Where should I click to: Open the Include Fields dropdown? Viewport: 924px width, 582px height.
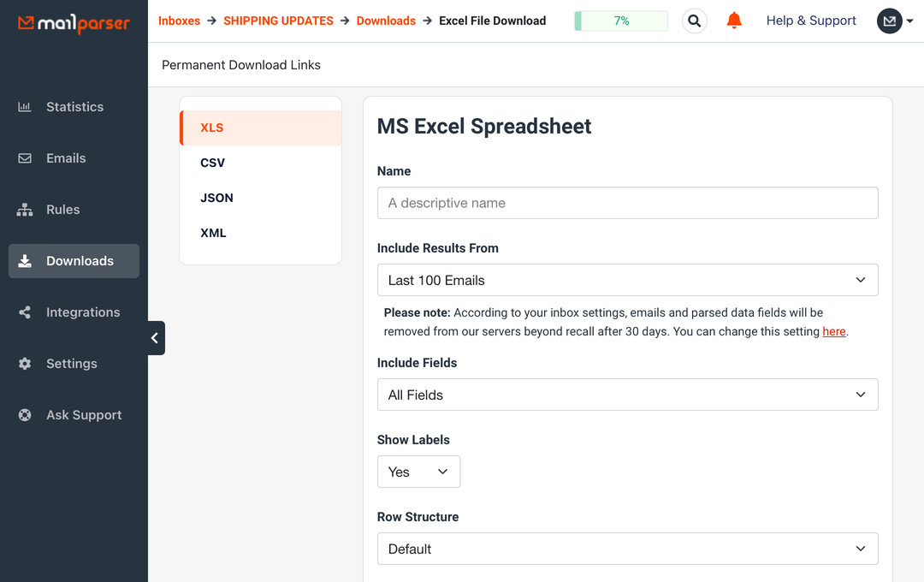click(x=627, y=395)
